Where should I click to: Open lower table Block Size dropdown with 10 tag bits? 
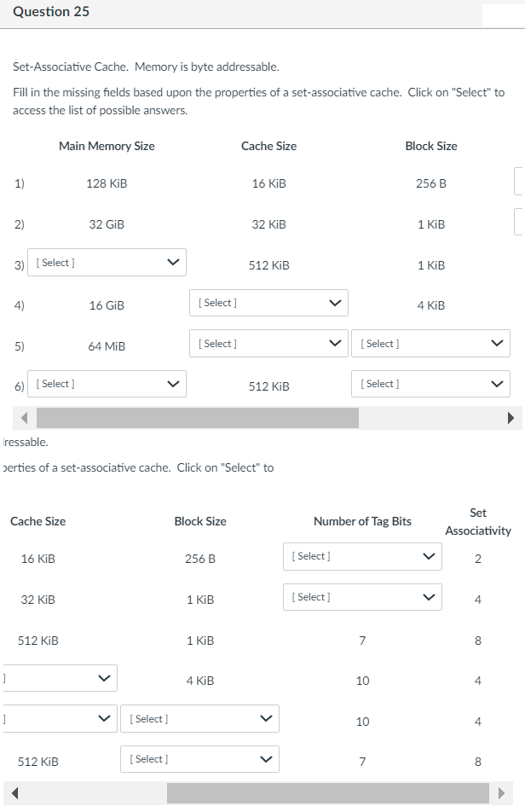(199, 719)
